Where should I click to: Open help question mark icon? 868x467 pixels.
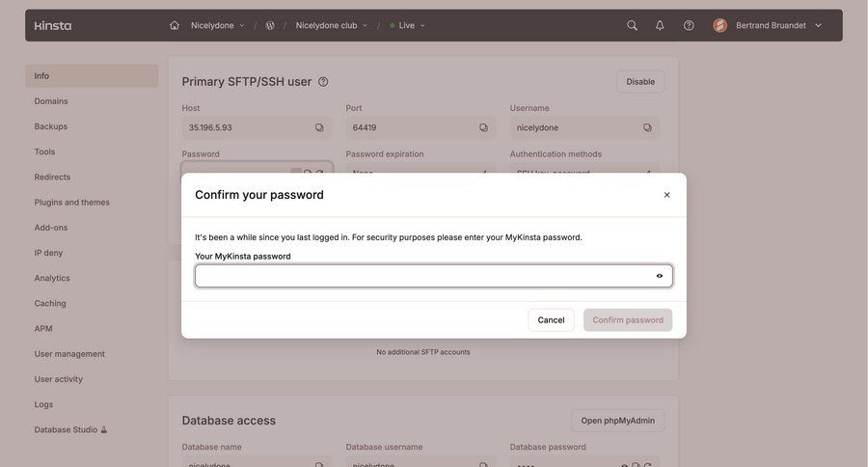click(689, 25)
